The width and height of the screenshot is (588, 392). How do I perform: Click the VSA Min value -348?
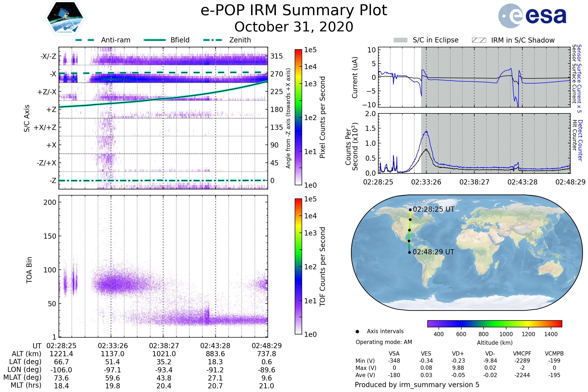[394, 361]
